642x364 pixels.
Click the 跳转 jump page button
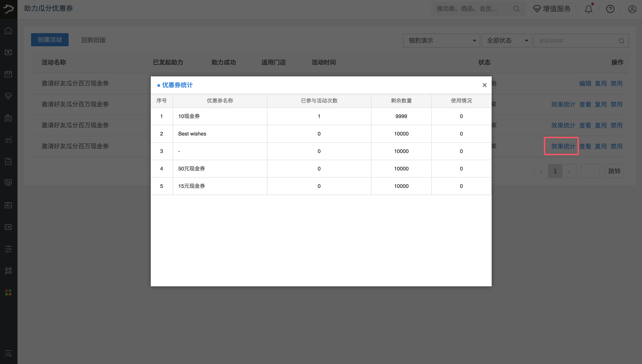point(614,171)
